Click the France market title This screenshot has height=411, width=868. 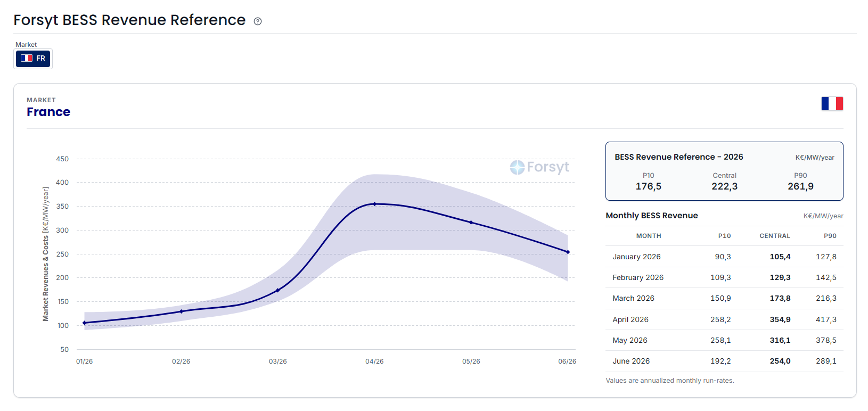[48, 112]
